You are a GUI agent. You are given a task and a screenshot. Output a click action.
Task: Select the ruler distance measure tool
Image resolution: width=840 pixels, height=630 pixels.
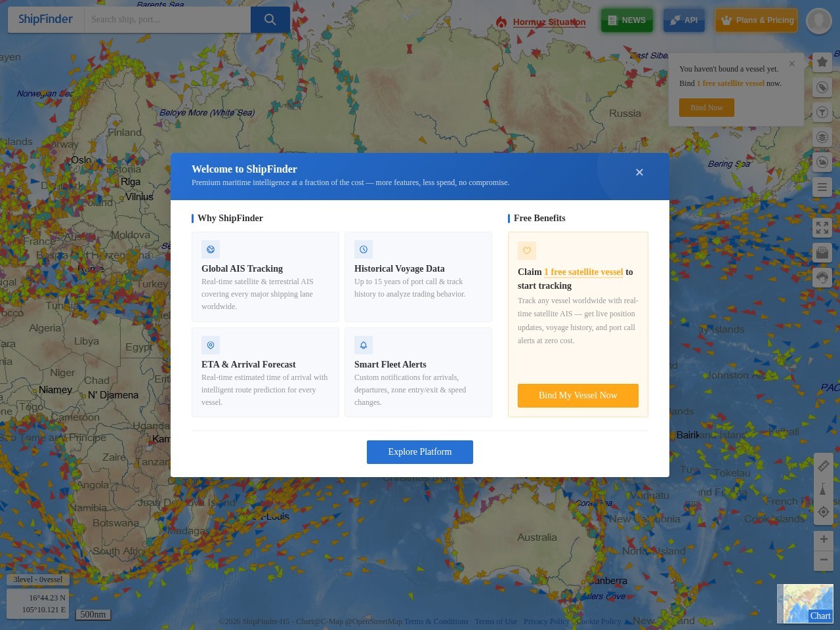point(824,466)
